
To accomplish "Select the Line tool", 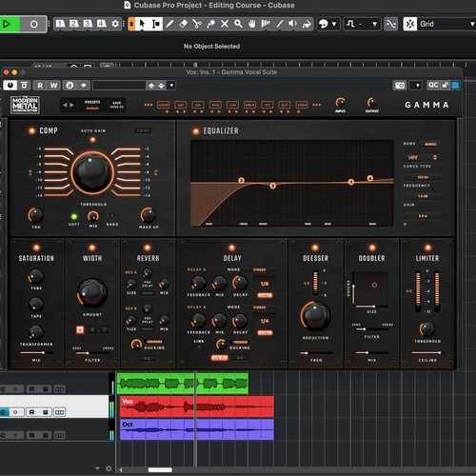I will [279, 24].
